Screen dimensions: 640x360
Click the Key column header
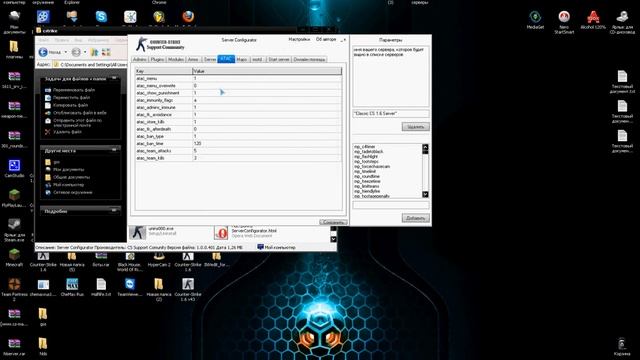pos(164,71)
